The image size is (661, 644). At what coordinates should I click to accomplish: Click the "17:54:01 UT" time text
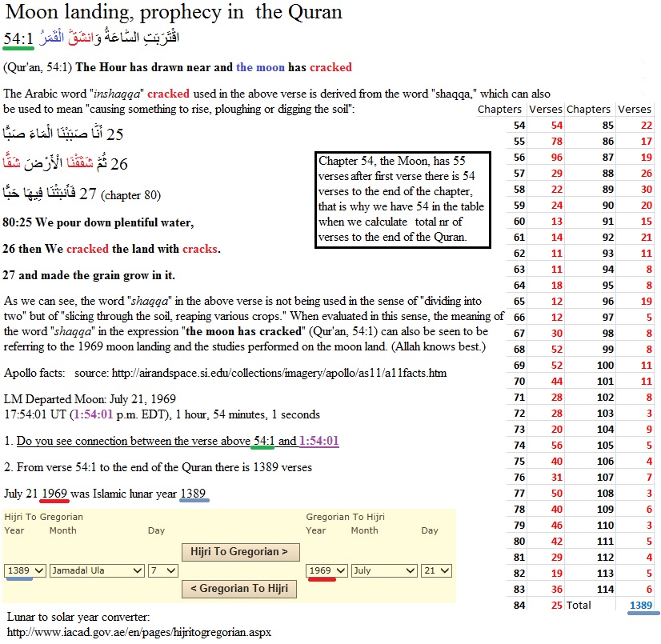click(35, 414)
